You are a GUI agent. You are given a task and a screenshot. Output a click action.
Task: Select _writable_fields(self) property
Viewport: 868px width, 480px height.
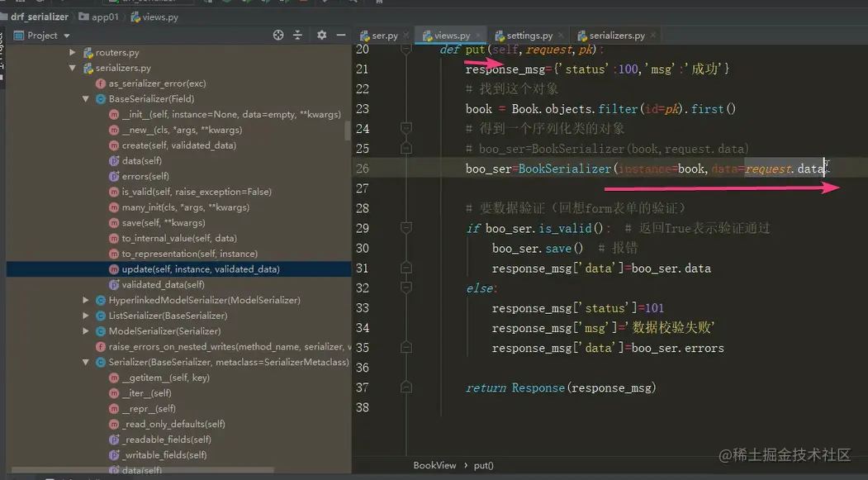[x=164, y=455]
